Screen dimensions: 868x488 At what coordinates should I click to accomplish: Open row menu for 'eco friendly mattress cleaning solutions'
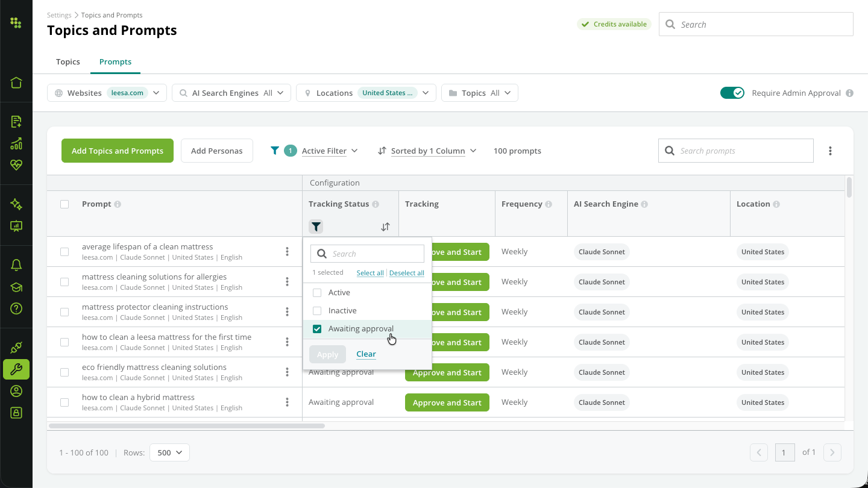(x=287, y=372)
